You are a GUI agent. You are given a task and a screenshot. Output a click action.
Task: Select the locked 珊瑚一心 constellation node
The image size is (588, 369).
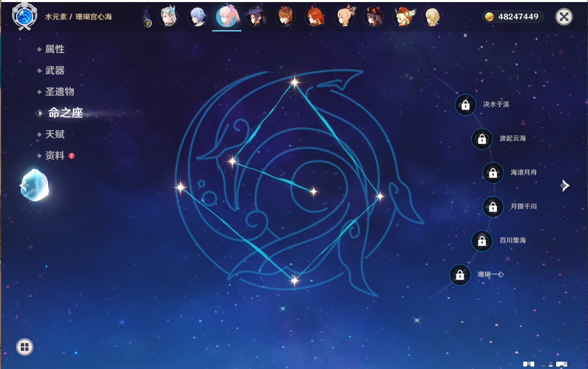coord(460,275)
